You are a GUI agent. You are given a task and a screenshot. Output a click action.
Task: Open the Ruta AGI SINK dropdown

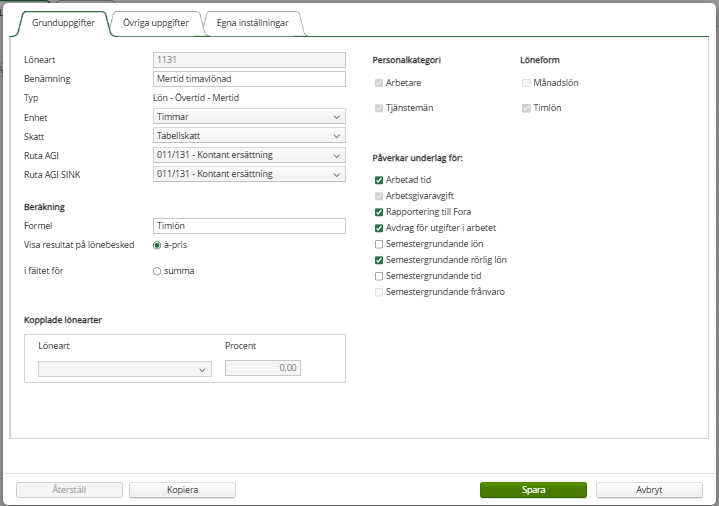249,174
